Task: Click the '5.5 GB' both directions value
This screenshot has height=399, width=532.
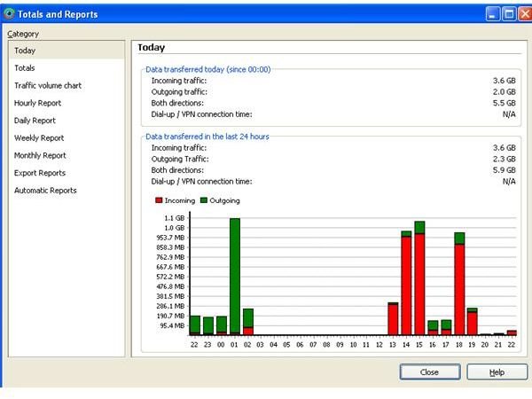Action: (505, 103)
